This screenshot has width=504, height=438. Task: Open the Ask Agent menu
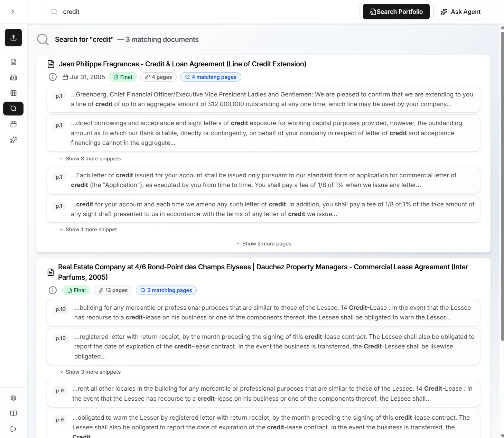(460, 11)
